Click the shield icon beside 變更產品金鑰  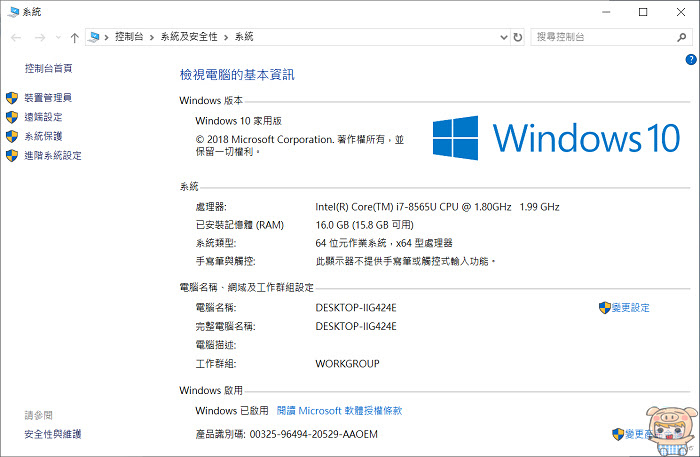click(x=618, y=434)
